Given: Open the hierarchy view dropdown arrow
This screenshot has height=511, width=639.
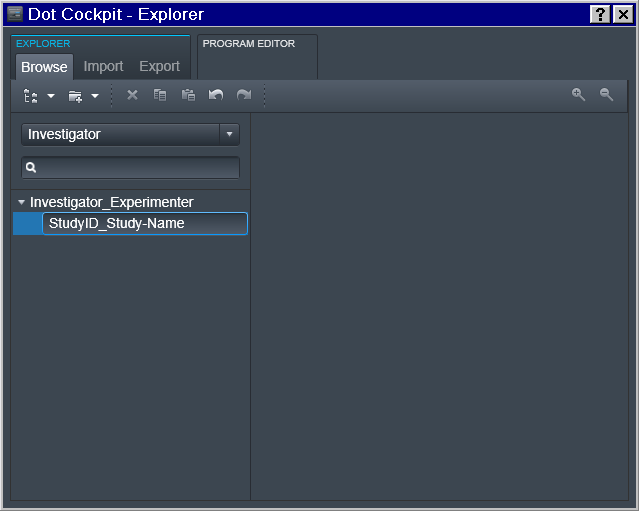Looking at the screenshot, I should pos(51,96).
